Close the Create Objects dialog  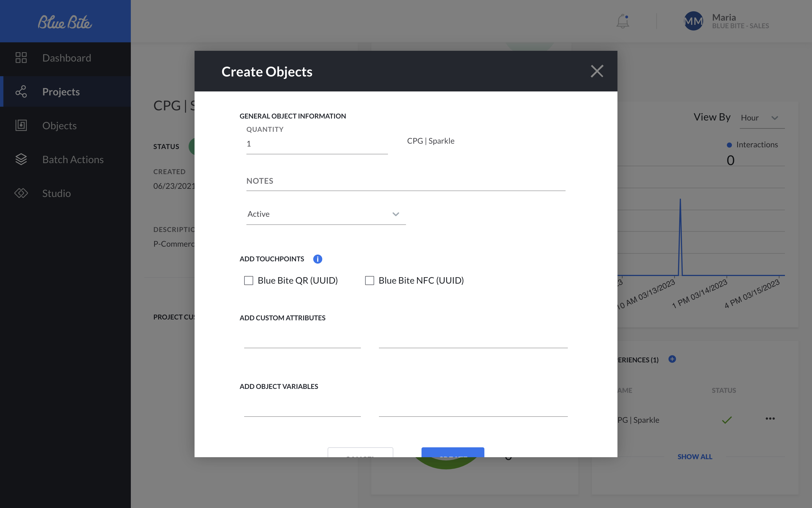(597, 71)
